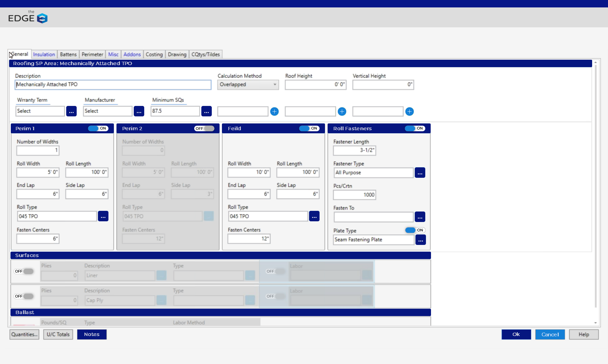Open the Notes button
The width and height of the screenshot is (608, 364).
(x=92, y=334)
